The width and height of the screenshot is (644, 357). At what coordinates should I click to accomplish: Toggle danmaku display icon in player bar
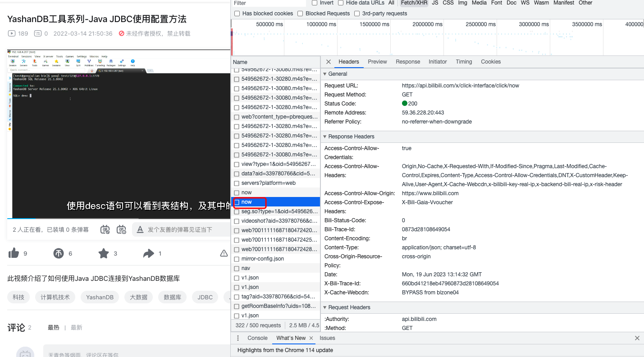(x=105, y=229)
